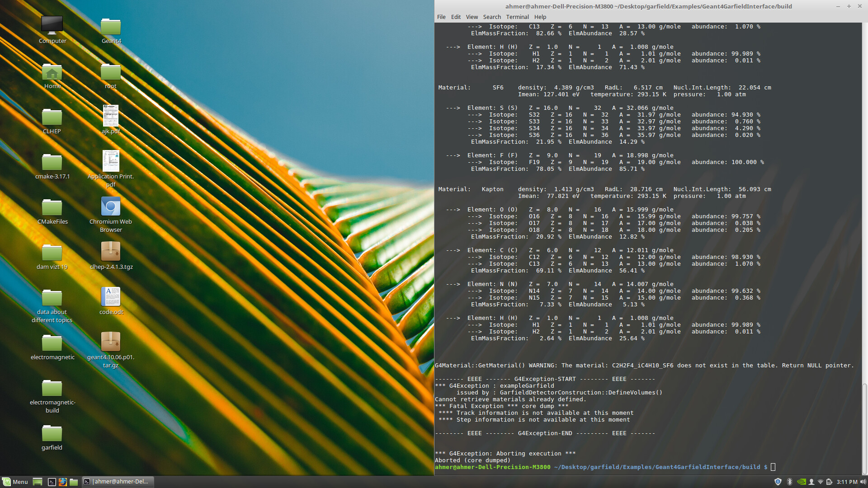This screenshot has width=868, height=488.
Task: Select the CMakeFiles folder
Action: pos(52,211)
